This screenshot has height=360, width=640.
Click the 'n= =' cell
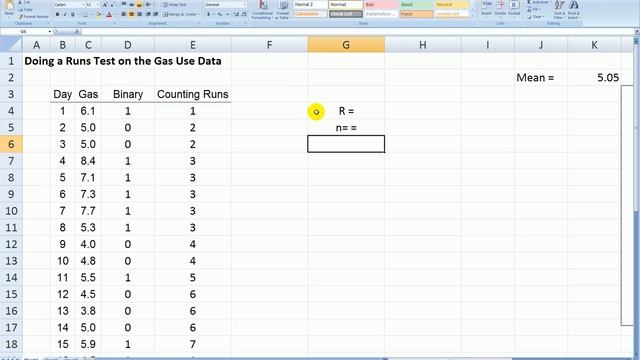click(x=346, y=128)
